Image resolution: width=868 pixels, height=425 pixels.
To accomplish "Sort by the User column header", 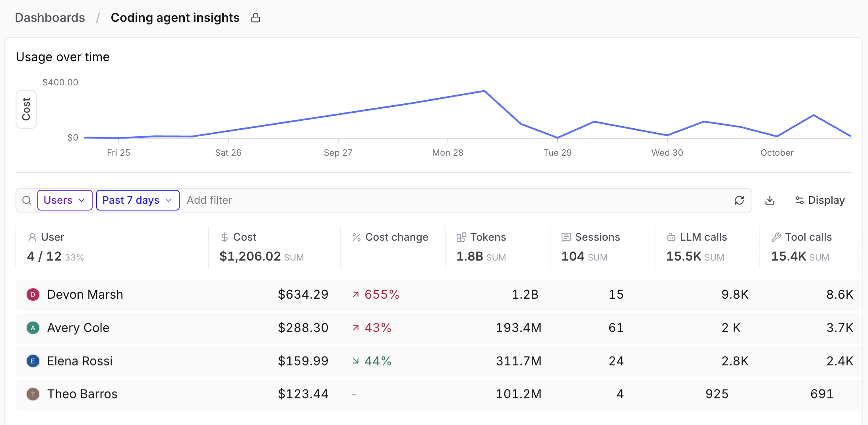I will pyautogui.click(x=52, y=237).
